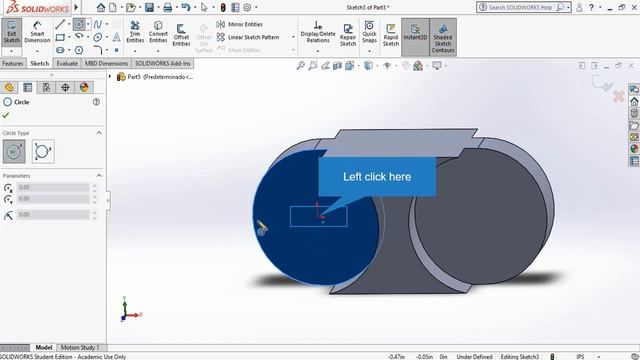Confirm Circle with green checkmark
The height and width of the screenshot is (360, 640).
[5, 116]
